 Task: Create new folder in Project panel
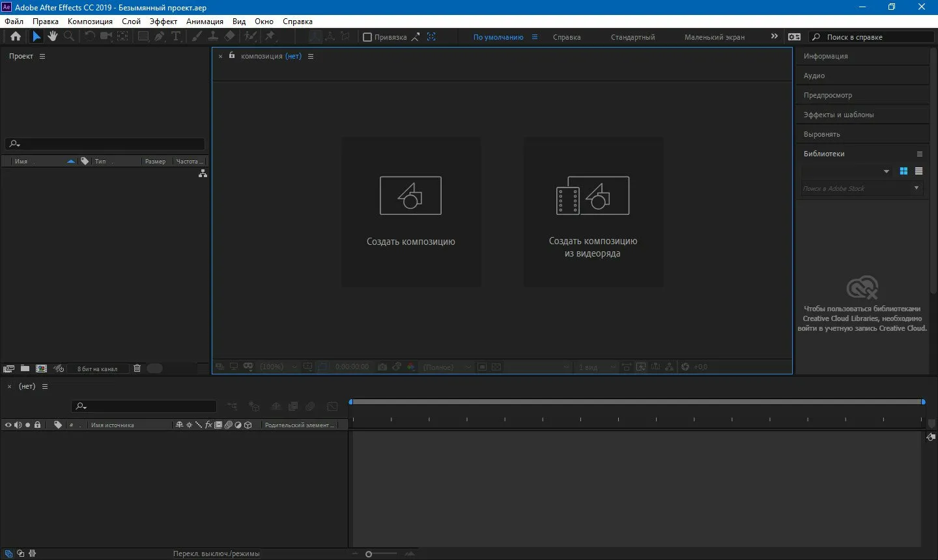[25, 369]
